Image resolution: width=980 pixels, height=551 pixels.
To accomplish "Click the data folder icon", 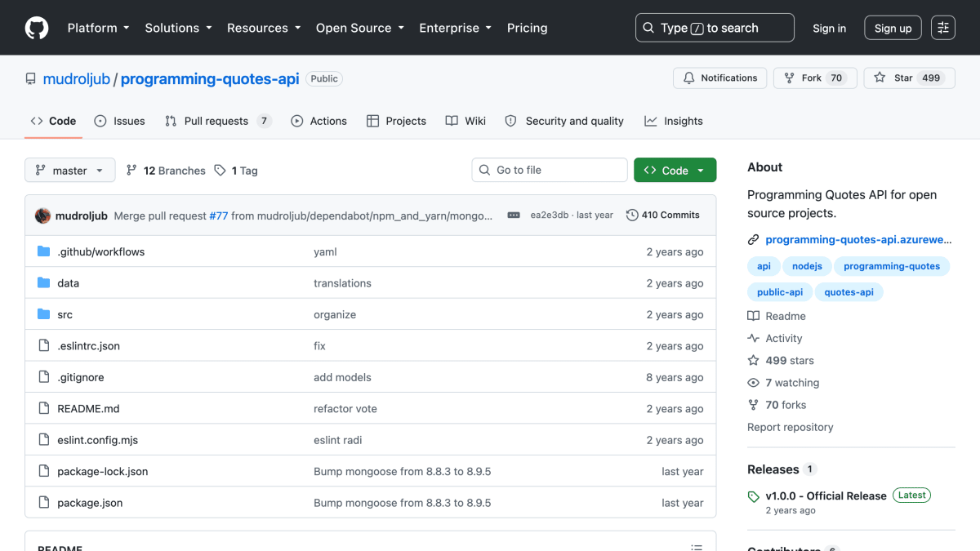I will pos(44,283).
